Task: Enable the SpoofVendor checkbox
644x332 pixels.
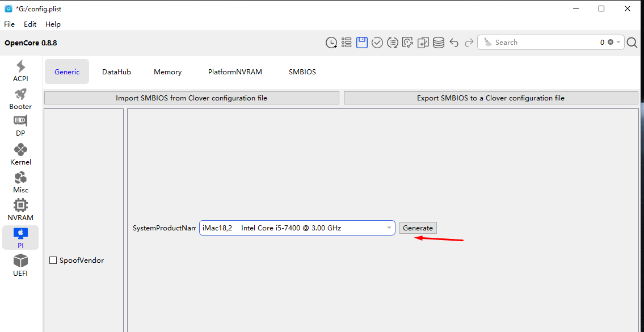Action: point(53,260)
